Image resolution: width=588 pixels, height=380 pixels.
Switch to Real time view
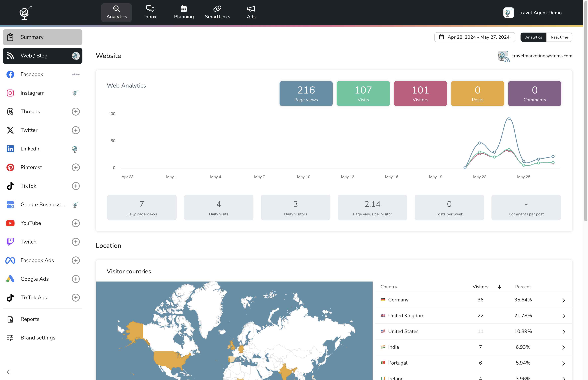[x=559, y=37]
